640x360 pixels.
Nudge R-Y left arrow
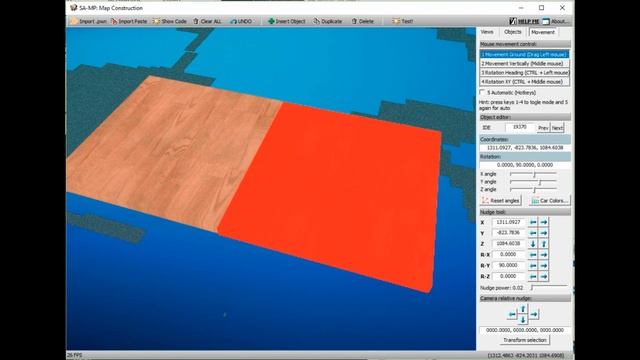(x=533, y=266)
